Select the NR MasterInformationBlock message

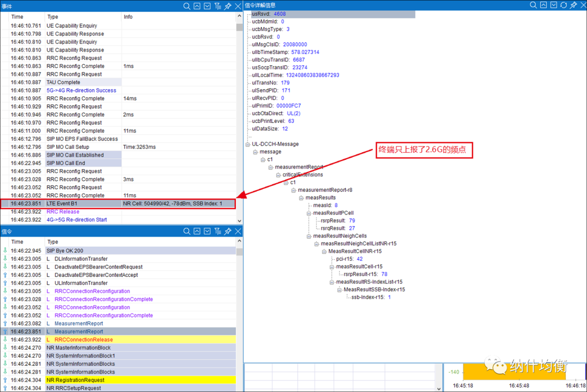pyautogui.click(x=118, y=348)
